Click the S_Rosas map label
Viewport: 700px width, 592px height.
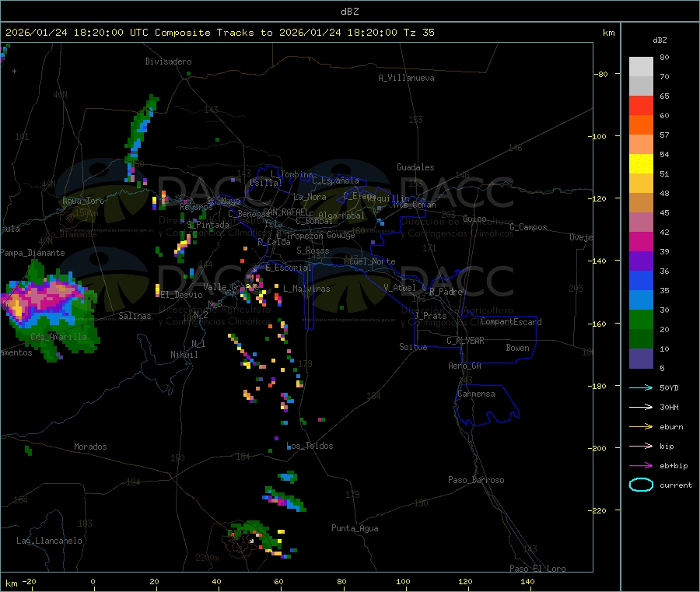313,250
